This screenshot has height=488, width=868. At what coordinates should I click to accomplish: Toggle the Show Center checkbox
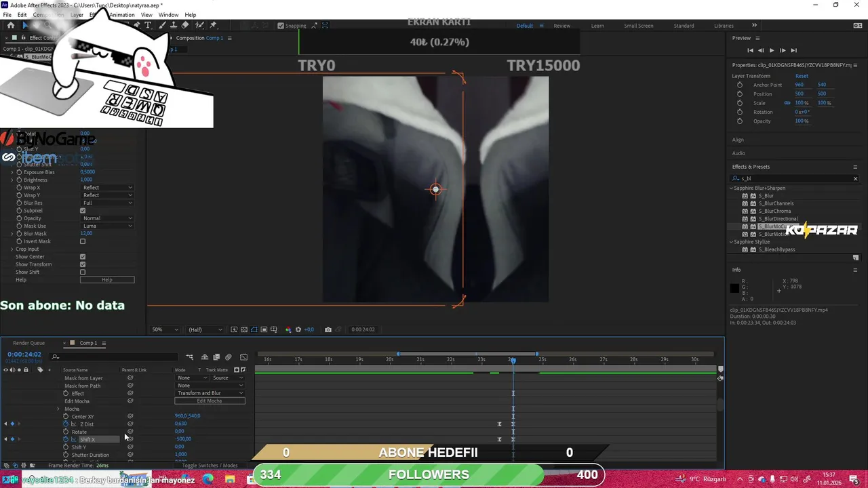pos(83,257)
